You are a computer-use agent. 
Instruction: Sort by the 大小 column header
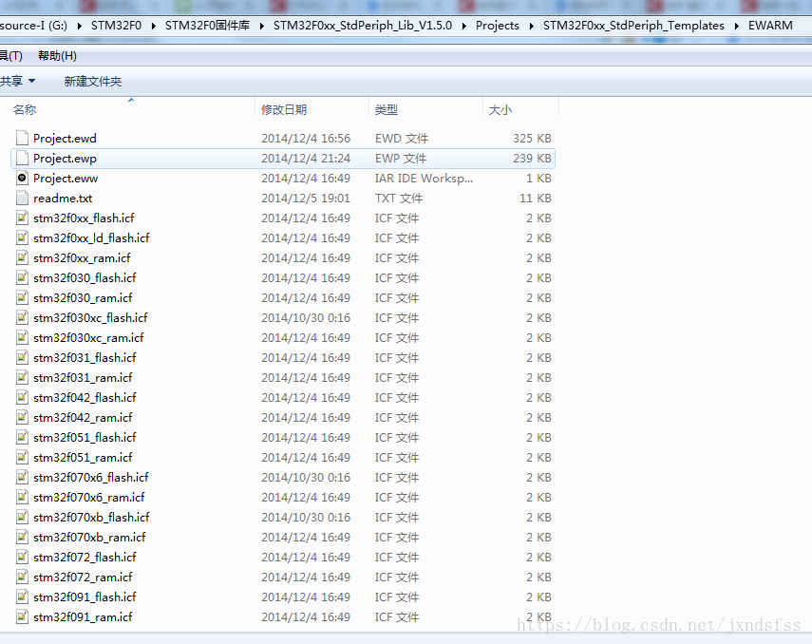click(500, 110)
